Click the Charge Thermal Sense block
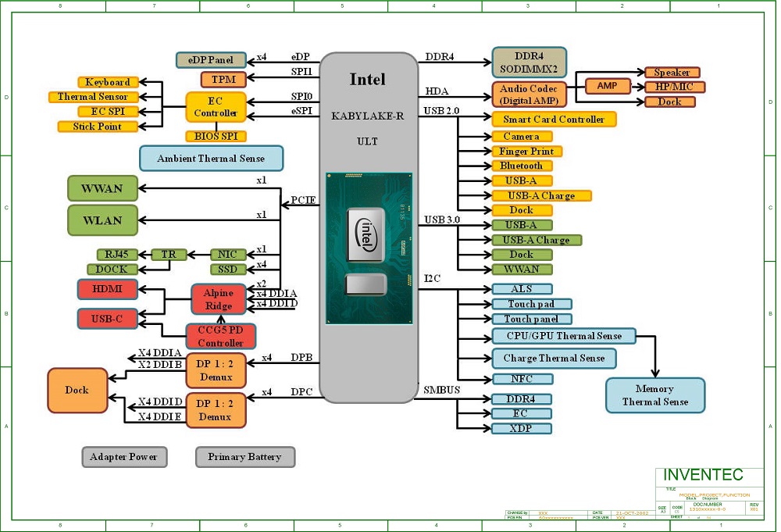The image size is (781, 532). pyautogui.click(x=554, y=358)
